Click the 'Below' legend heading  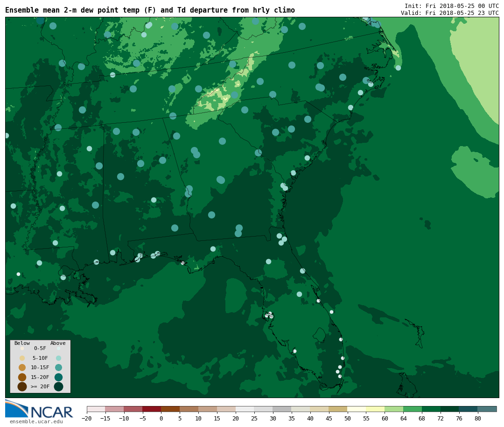coord(22,343)
